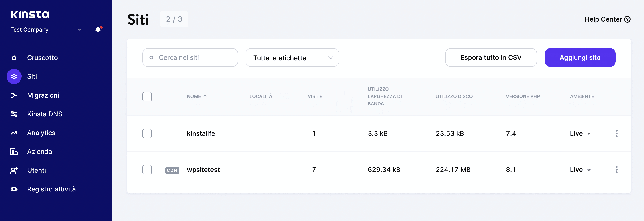The height and width of the screenshot is (221, 644).
Task: Click the Kinsta DNS icon
Action: point(14,114)
